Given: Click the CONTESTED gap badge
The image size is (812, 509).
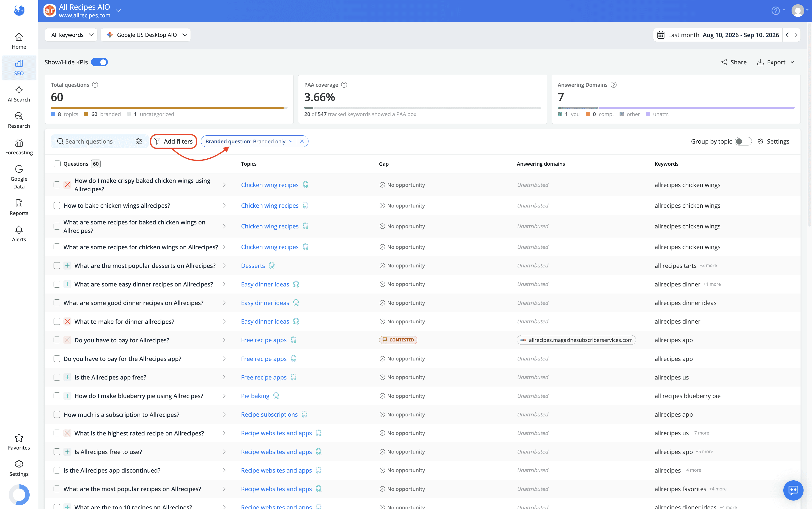Looking at the screenshot, I should point(398,340).
